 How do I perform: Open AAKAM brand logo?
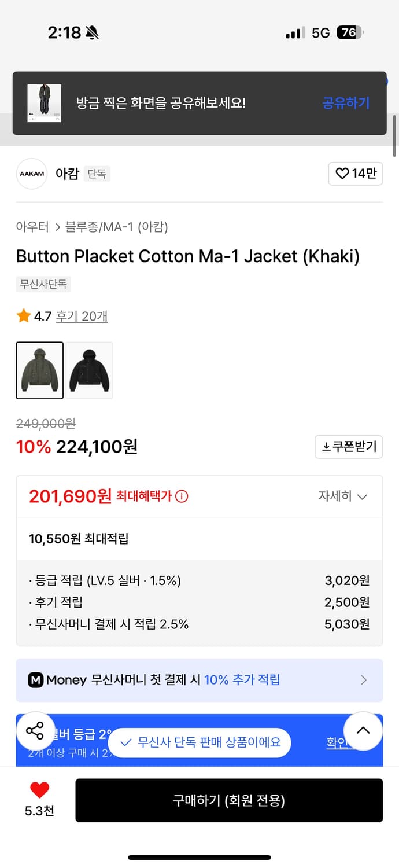31,174
